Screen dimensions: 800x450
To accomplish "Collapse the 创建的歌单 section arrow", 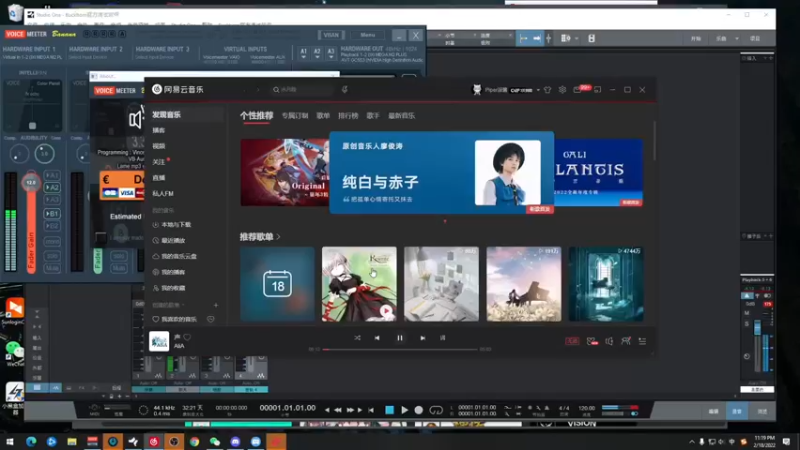I will [x=183, y=305].
